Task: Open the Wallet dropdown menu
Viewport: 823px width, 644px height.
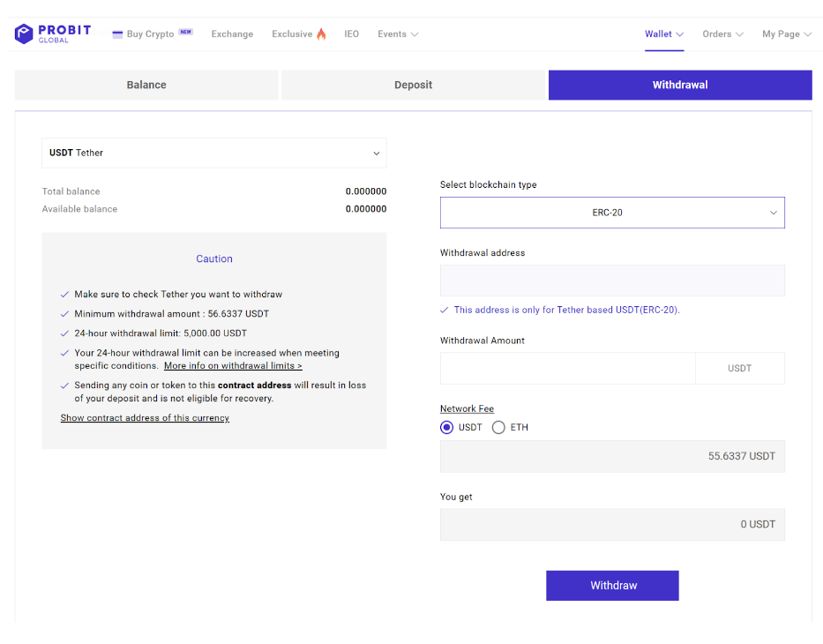Action: coord(664,34)
